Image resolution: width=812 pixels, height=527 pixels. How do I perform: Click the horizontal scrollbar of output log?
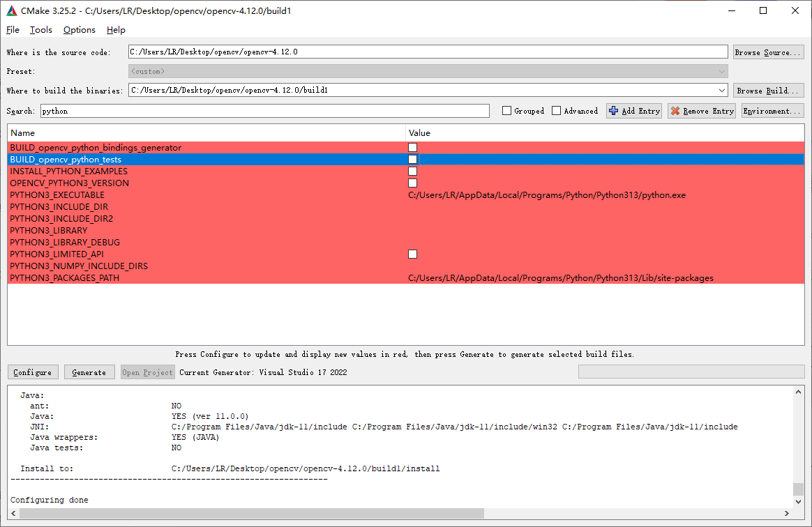(x=252, y=514)
